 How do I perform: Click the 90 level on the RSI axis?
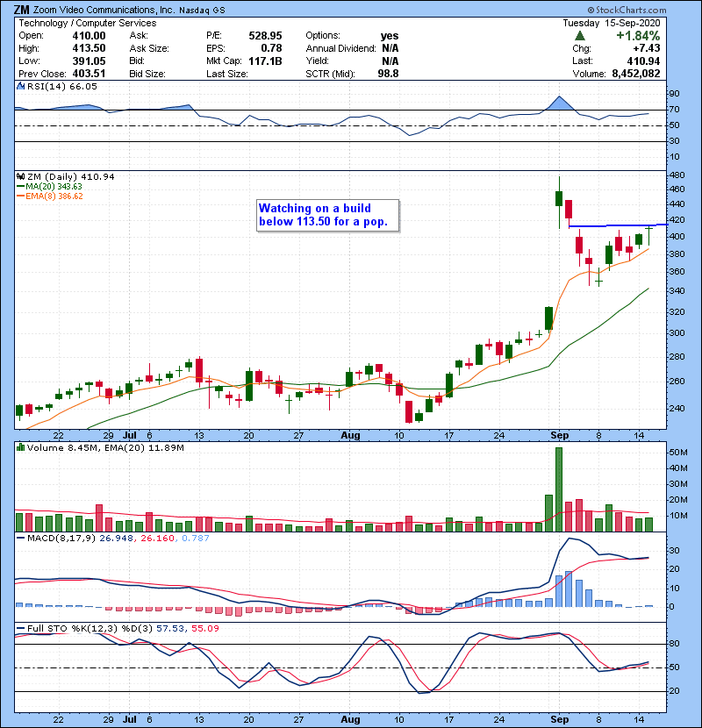(x=674, y=94)
